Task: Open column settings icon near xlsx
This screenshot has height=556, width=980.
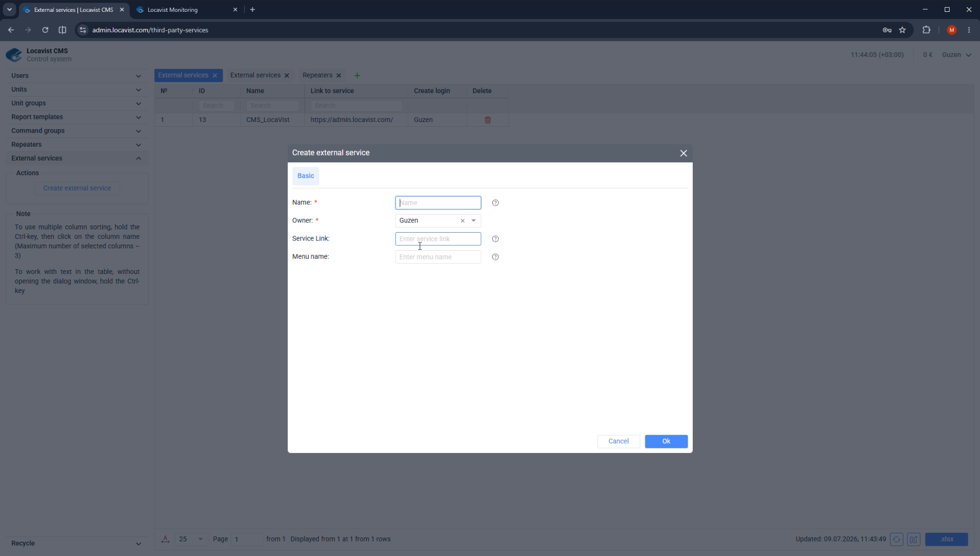Action: 914,539
